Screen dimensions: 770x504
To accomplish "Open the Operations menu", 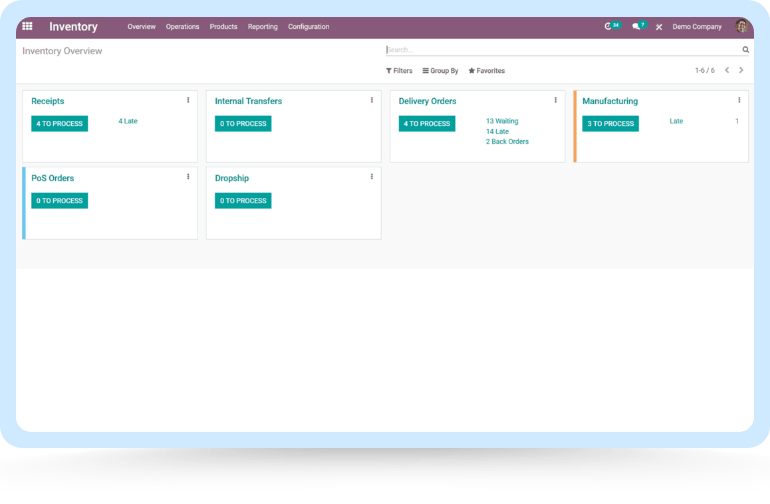I will pos(182,27).
